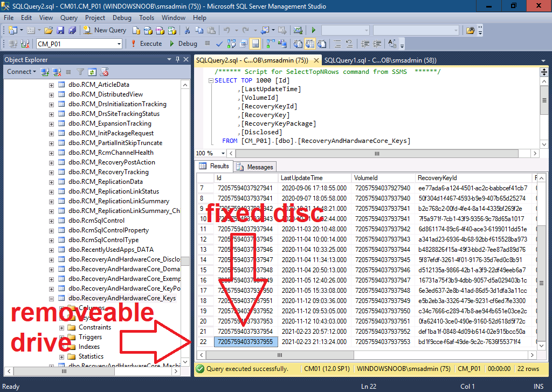Click the Object Explorer vertical scrollbar thumb
The image size is (552, 392).
185,261
